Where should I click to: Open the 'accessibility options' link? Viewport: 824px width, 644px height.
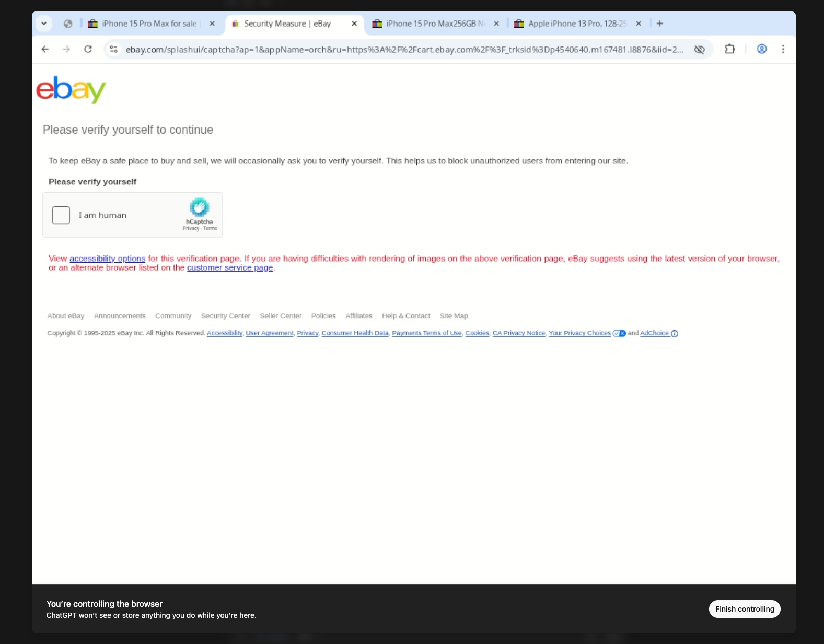(107, 259)
